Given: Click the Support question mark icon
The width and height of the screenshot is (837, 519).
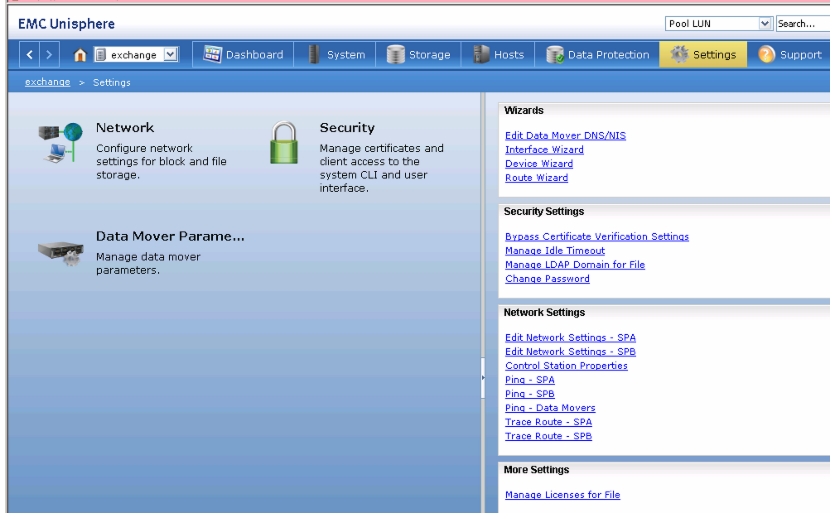Looking at the screenshot, I should click(x=766, y=54).
